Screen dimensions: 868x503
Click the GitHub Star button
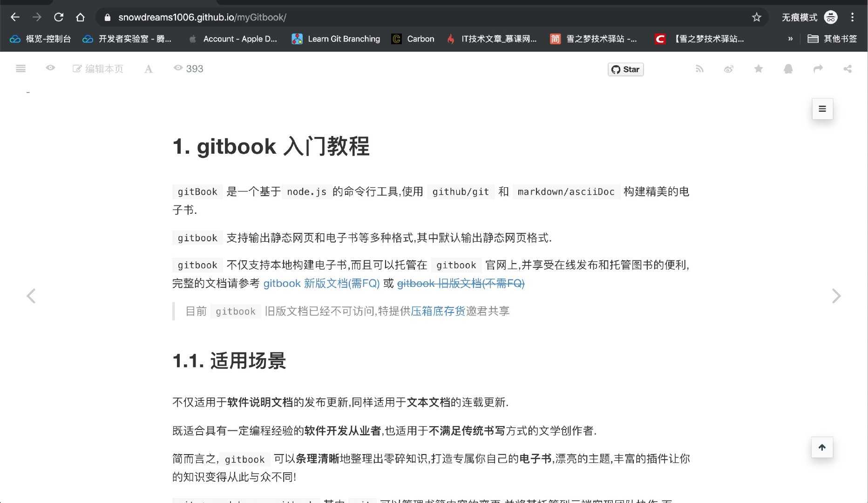pyautogui.click(x=625, y=69)
